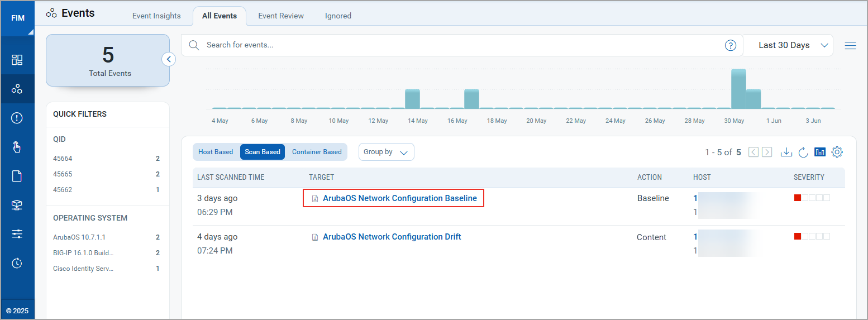Open search help question mark icon
Image resolution: width=868 pixels, height=320 pixels.
(x=730, y=45)
